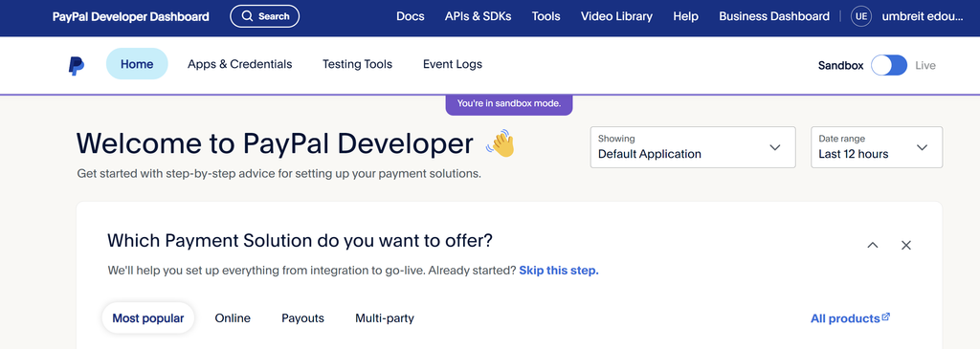
Task: Open Testing Tools menu
Action: pyautogui.click(x=358, y=64)
